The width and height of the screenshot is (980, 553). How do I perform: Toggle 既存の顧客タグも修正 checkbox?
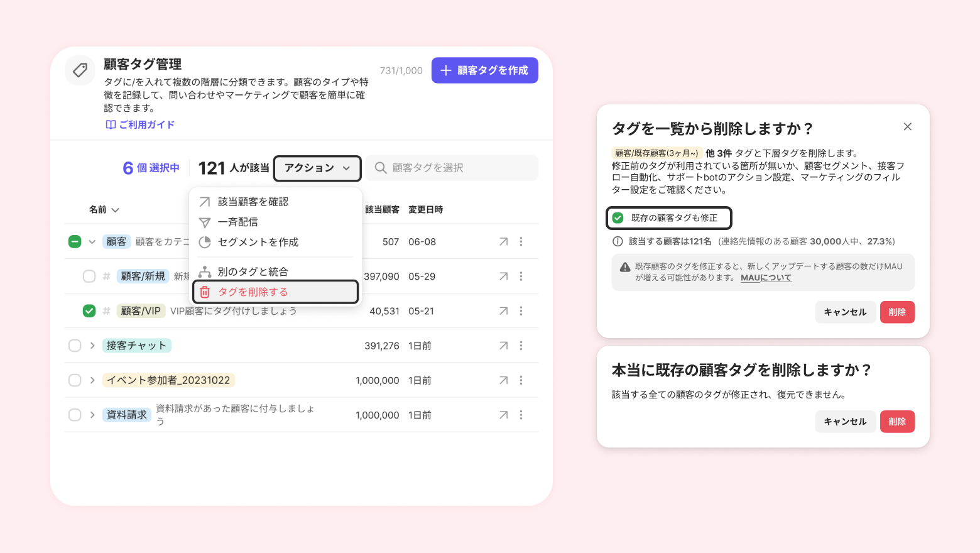coord(618,218)
